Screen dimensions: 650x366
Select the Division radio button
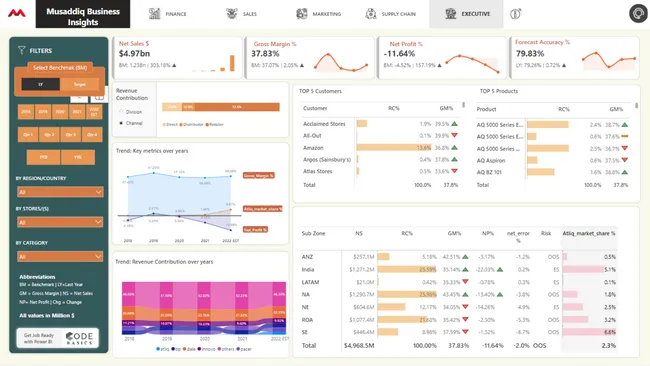click(x=121, y=111)
